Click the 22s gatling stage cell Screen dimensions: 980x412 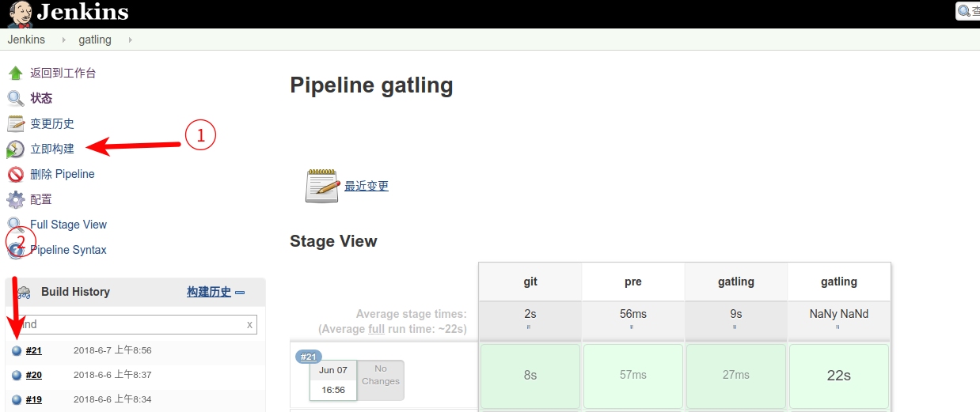[838, 376]
